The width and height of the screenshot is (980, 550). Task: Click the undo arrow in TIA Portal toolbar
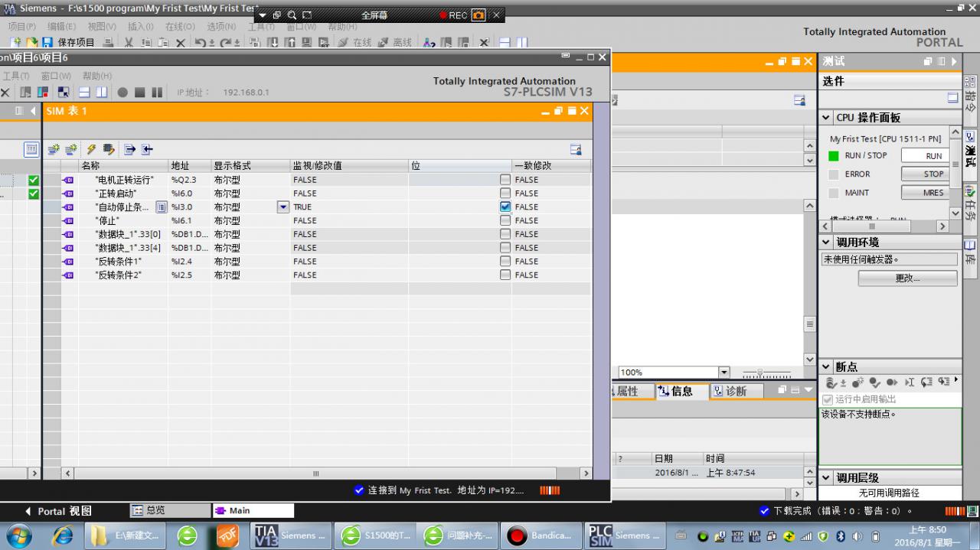click(x=201, y=43)
